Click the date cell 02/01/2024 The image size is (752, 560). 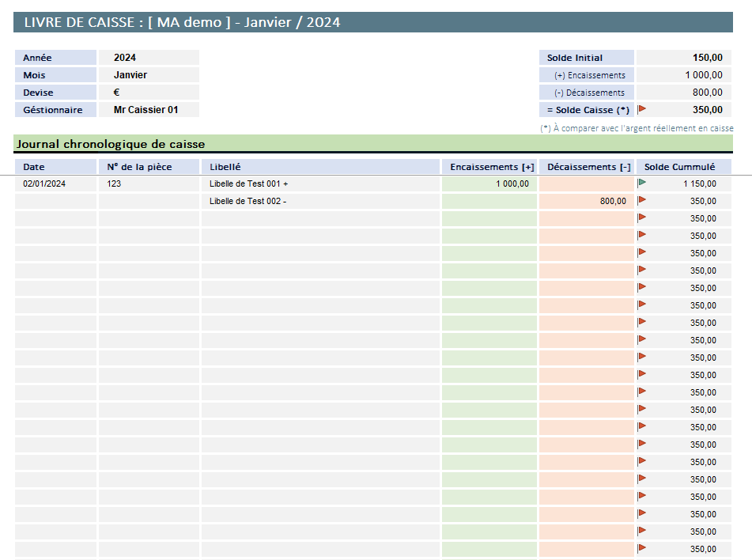55,184
